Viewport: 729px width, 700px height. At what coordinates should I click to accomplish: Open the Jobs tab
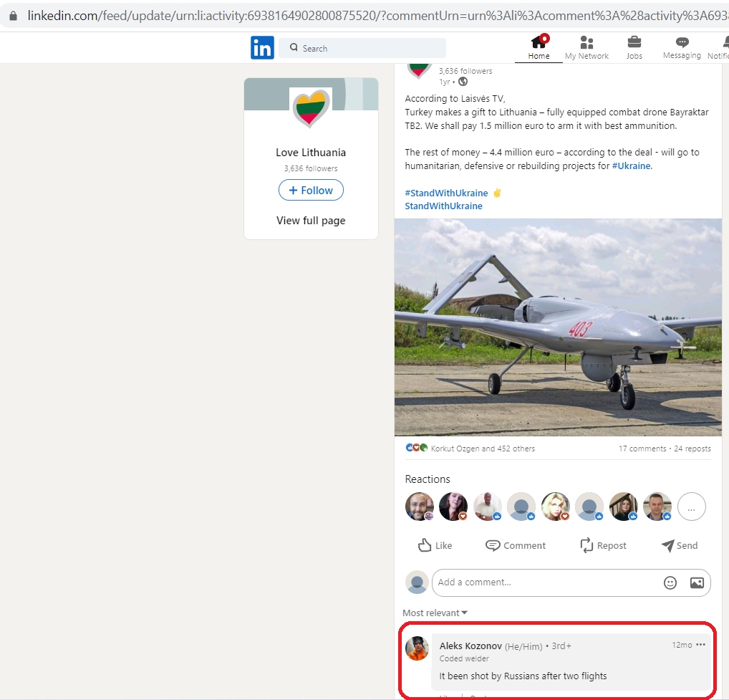pyautogui.click(x=634, y=47)
